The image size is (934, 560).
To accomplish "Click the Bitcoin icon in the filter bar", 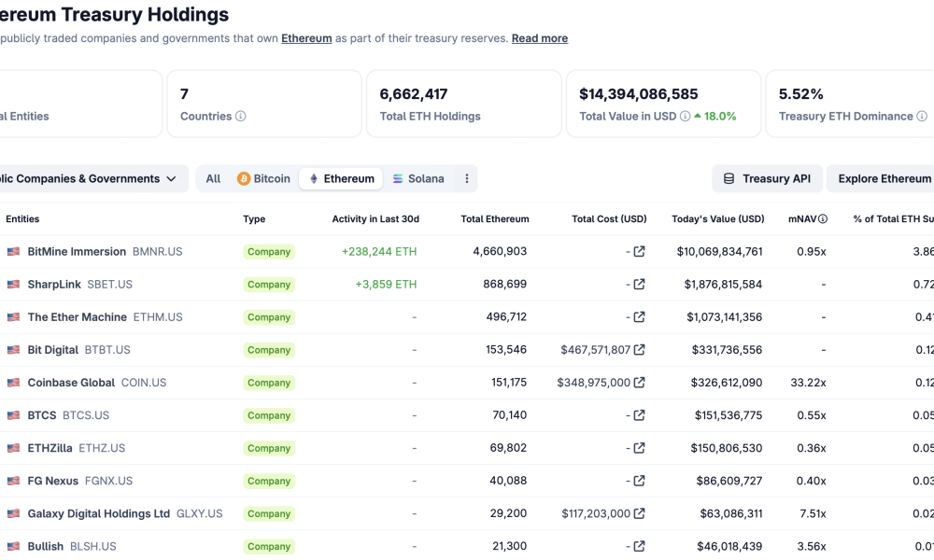I will pos(244,177).
